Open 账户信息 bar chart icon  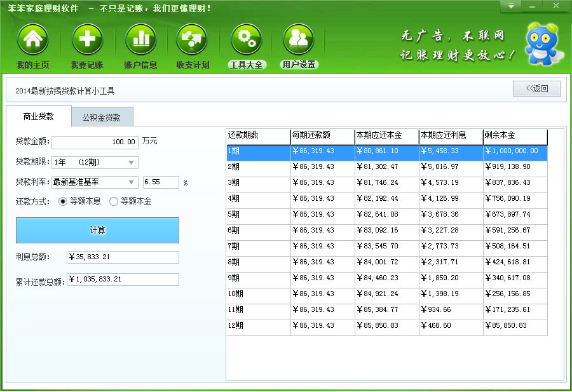(x=140, y=41)
